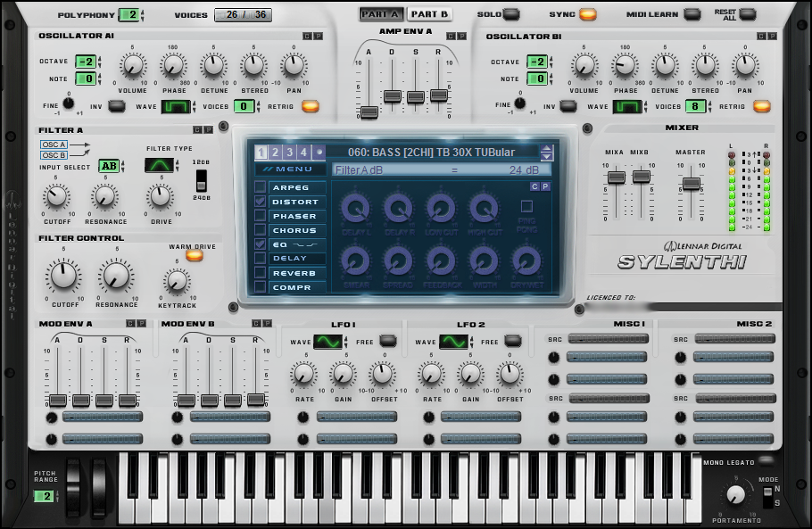Click Filter A Drive knob
The height and width of the screenshot is (529, 812).
click(x=161, y=196)
